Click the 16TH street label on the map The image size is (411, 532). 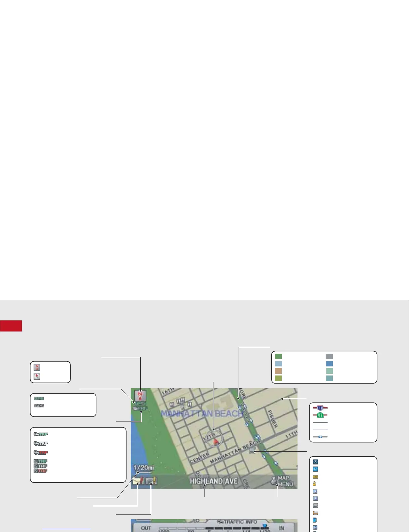point(168,391)
